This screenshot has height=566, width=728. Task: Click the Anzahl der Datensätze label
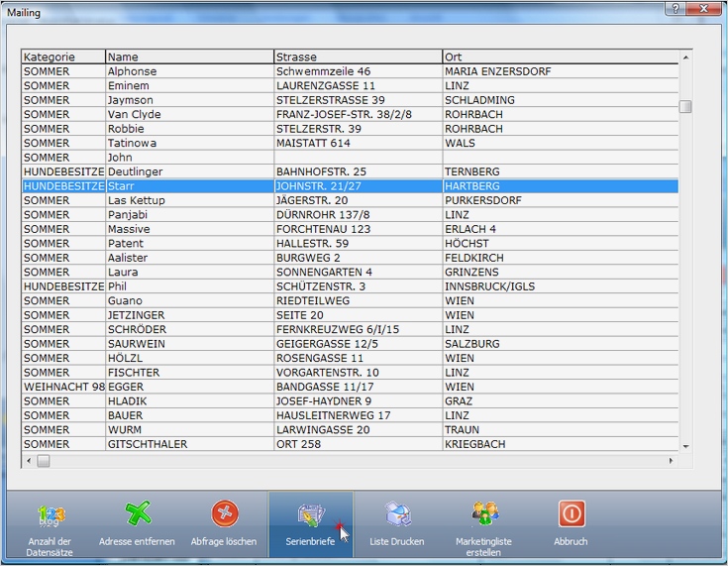pyautogui.click(x=50, y=547)
